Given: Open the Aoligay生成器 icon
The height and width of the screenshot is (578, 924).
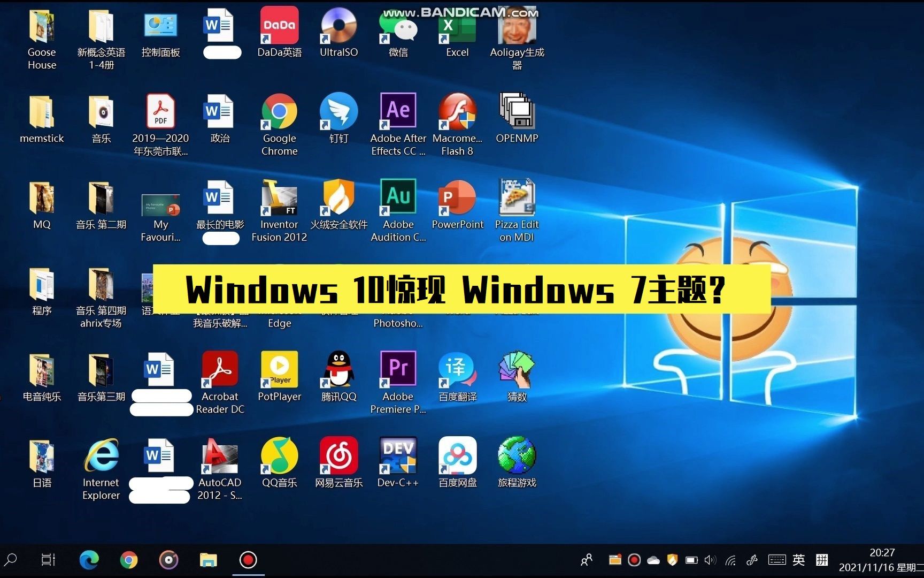Looking at the screenshot, I should pyautogui.click(x=517, y=39).
